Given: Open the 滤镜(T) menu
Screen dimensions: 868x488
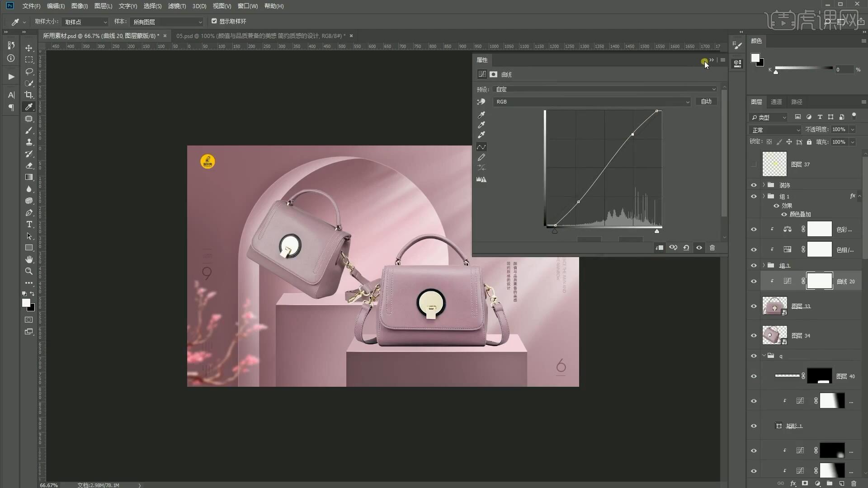Looking at the screenshot, I should coord(176,6).
